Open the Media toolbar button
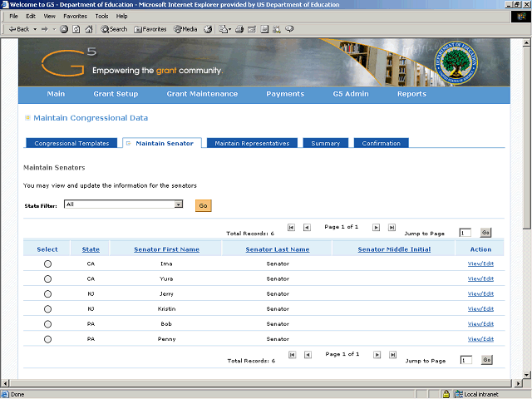 click(185, 29)
